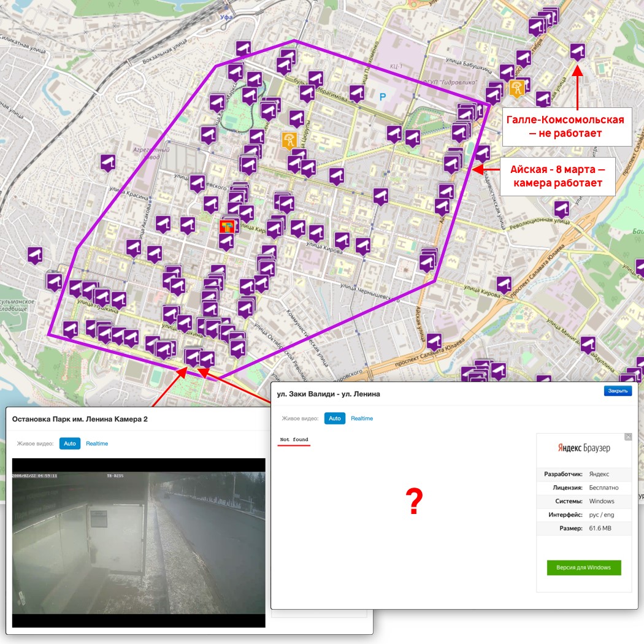The image size is (644, 644).
Task: Enable Auto mode in the Остановка Парк им. Ленина popup
Action: (x=70, y=443)
